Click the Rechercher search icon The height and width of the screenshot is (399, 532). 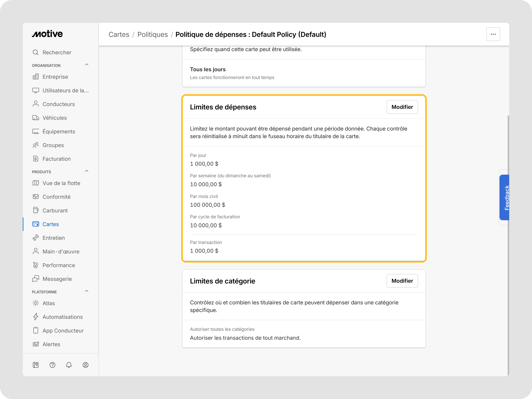(x=36, y=52)
